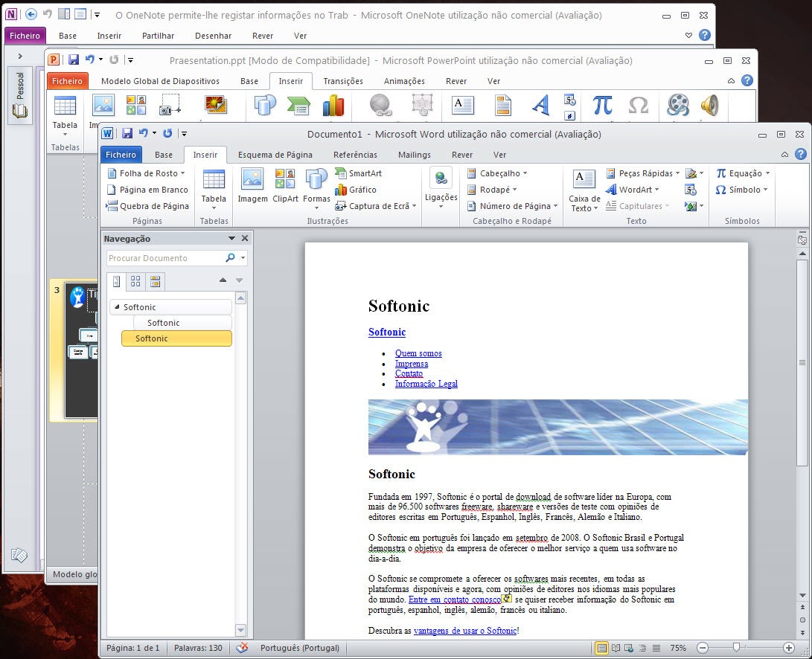Switch to Full Screen Reading view in the status bar

pos(616,648)
